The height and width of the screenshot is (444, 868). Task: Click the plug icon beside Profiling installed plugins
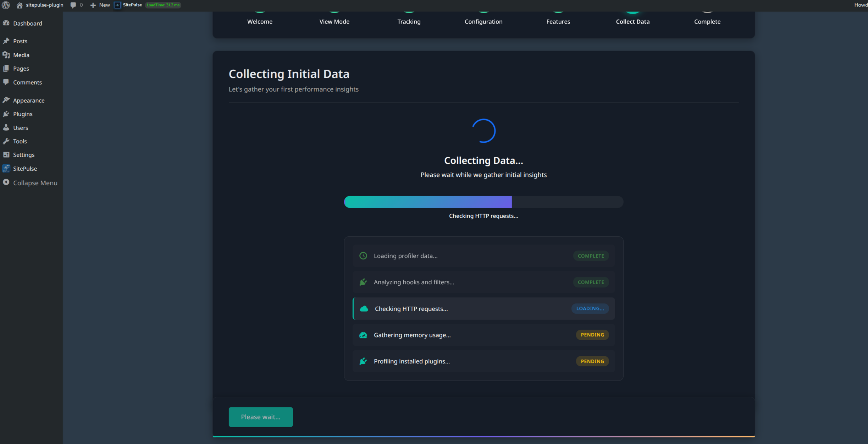[x=363, y=361]
